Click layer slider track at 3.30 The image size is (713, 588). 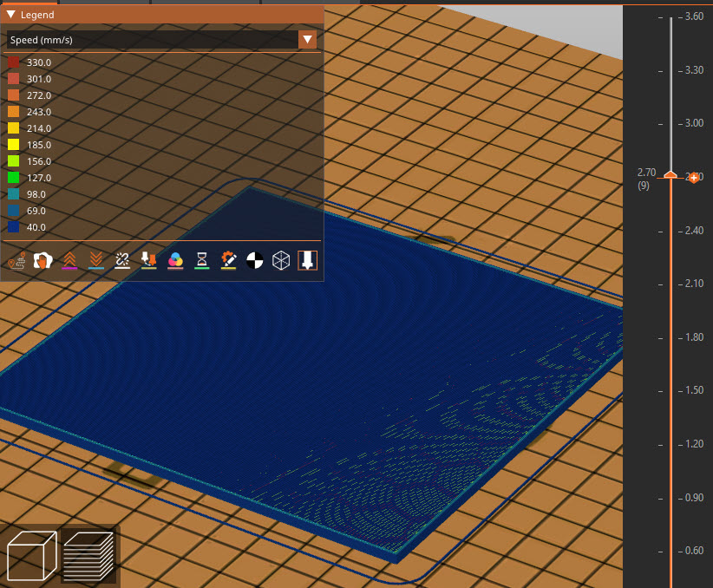pos(670,71)
